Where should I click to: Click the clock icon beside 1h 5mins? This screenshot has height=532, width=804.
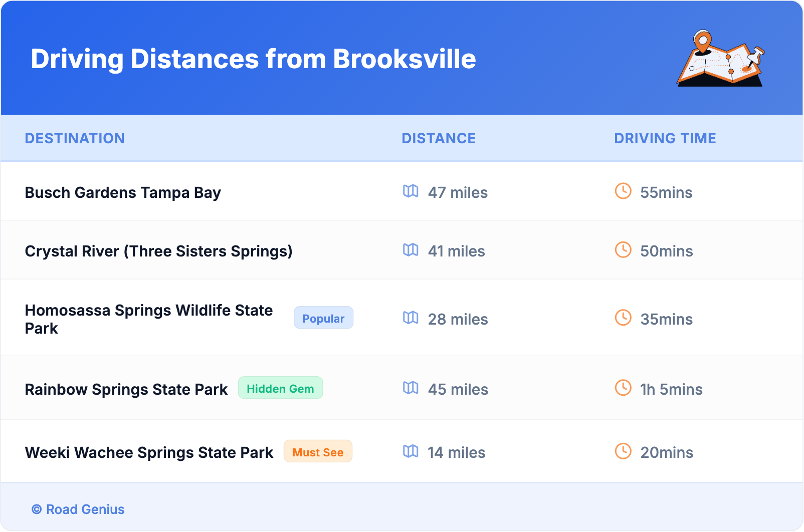pyautogui.click(x=623, y=388)
